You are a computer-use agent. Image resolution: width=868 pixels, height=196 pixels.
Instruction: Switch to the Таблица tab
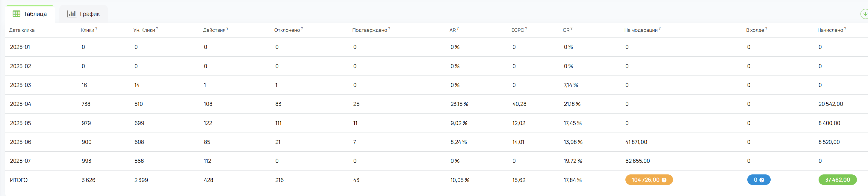(x=30, y=14)
